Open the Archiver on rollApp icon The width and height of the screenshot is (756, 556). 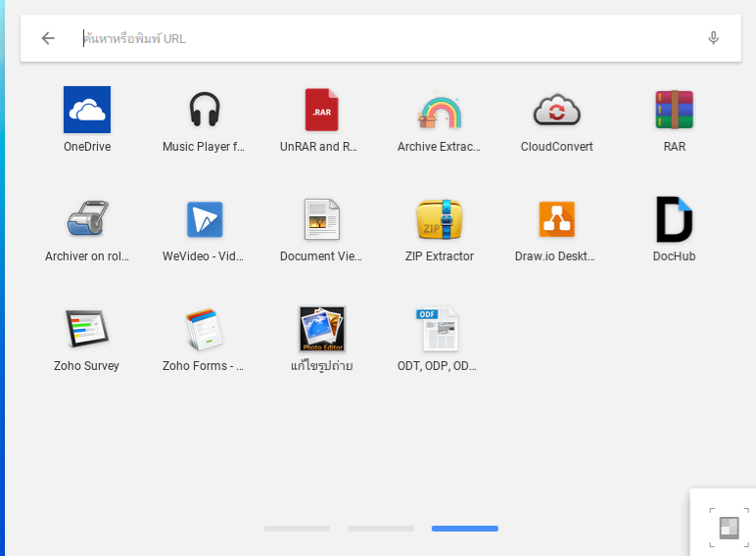point(87,218)
